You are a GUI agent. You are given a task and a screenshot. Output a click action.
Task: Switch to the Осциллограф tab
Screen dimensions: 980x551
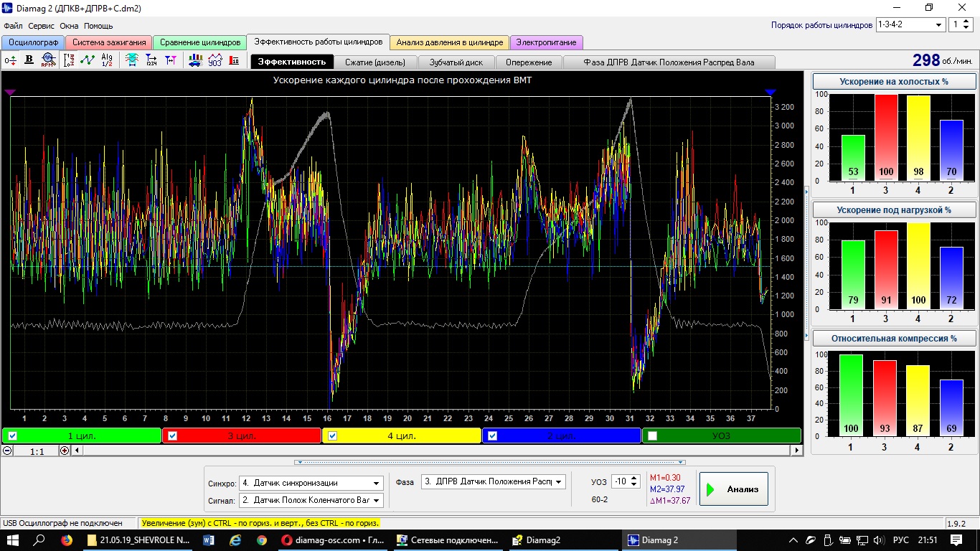[x=34, y=42]
